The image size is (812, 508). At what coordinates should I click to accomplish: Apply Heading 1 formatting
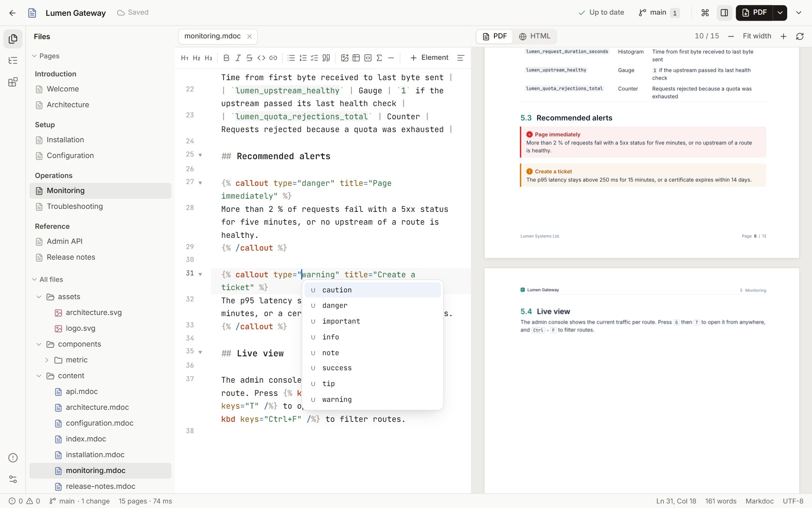pyautogui.click(x=185, y=58)
